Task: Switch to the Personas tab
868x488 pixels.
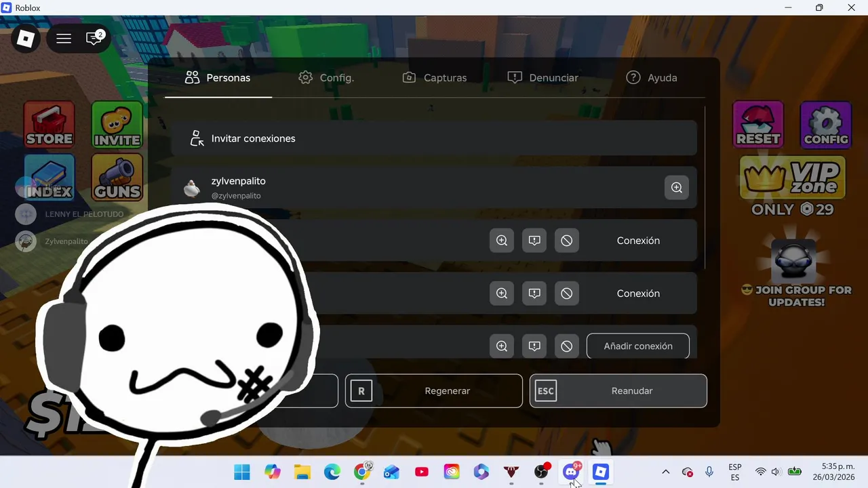Action: pos(218,78)
